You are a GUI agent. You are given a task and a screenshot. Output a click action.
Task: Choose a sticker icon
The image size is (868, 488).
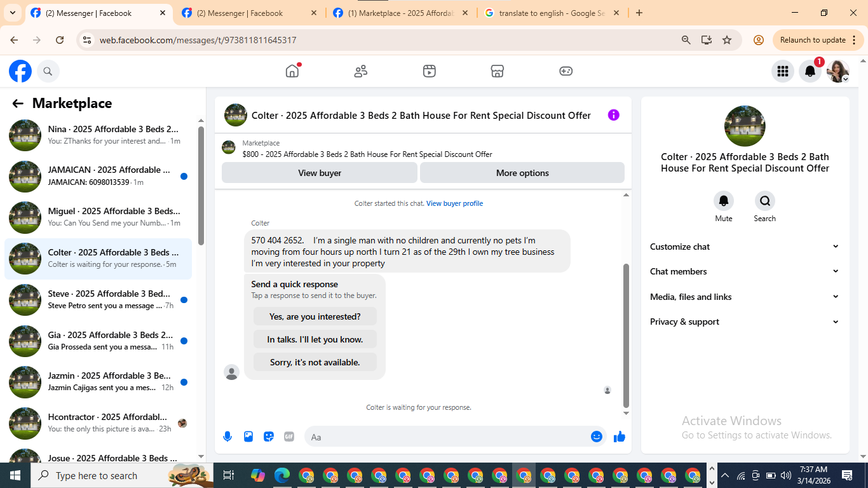coord(269,437)
